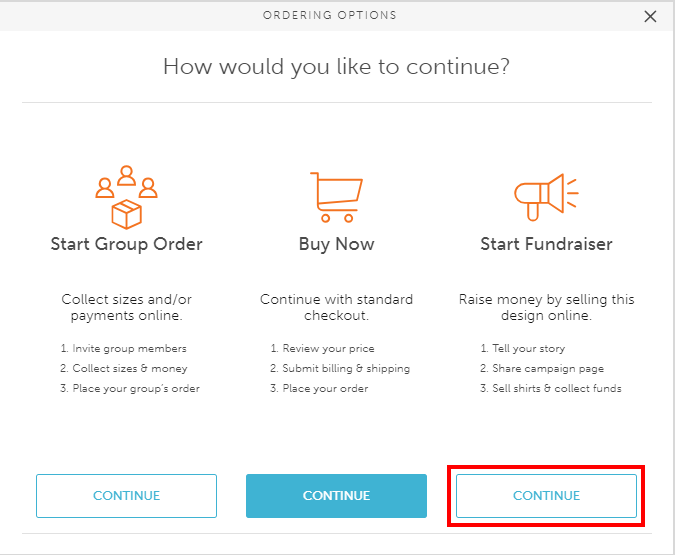
Task: Select the Start Group Order heading
Action: click(x=126, y=244)
